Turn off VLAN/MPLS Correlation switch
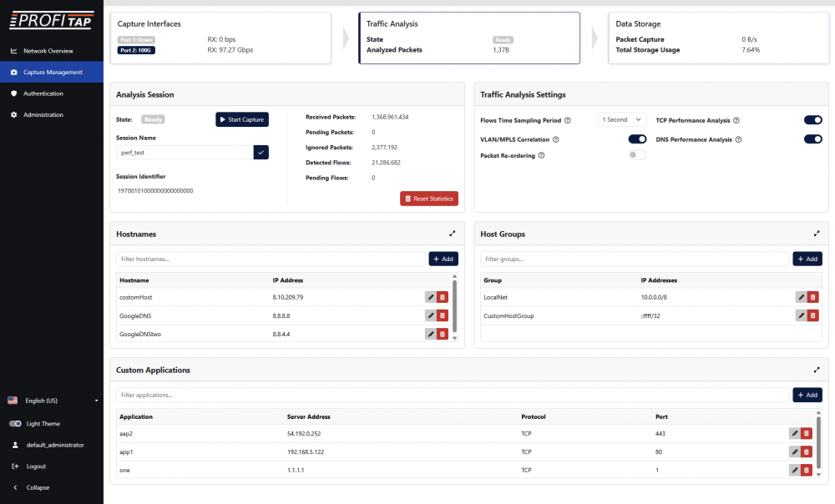 (x=637, y=139)
